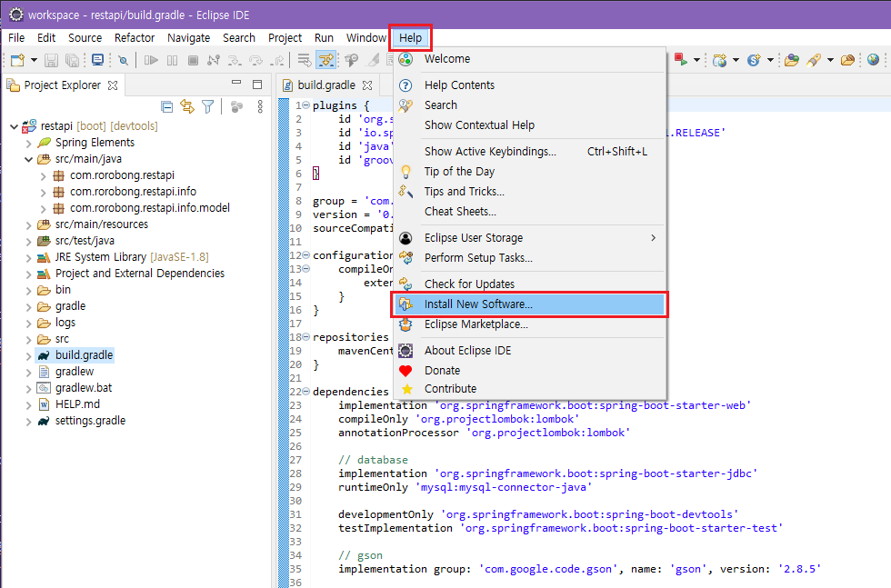Select build.gradle in the project tree
This screenshot has height=588, width=891.
pyautogui.click(x=84, y=355)
